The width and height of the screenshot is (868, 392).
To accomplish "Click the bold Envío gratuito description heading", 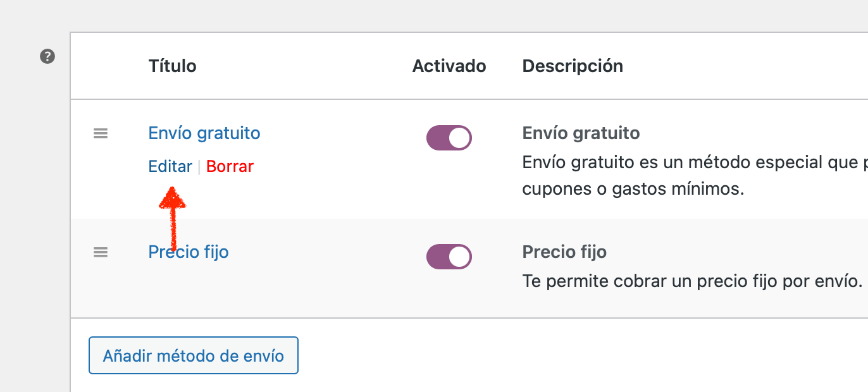I will pos(581,133).
